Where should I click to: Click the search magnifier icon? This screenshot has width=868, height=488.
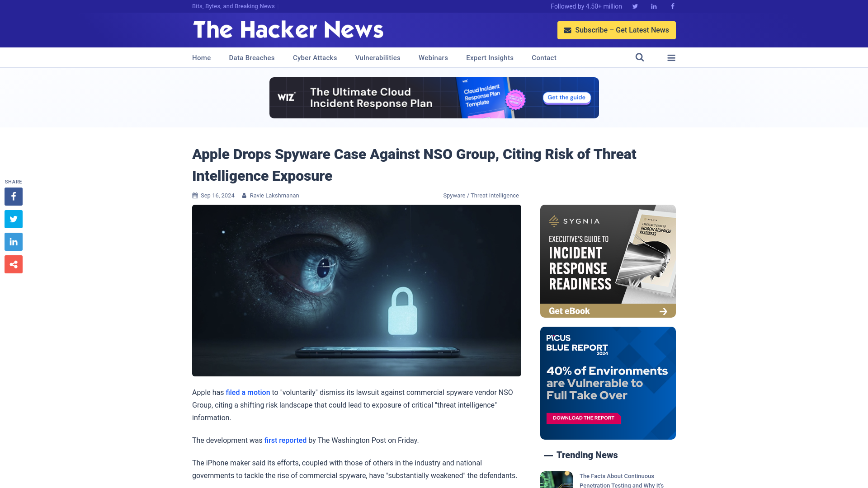tap(640, 57)
